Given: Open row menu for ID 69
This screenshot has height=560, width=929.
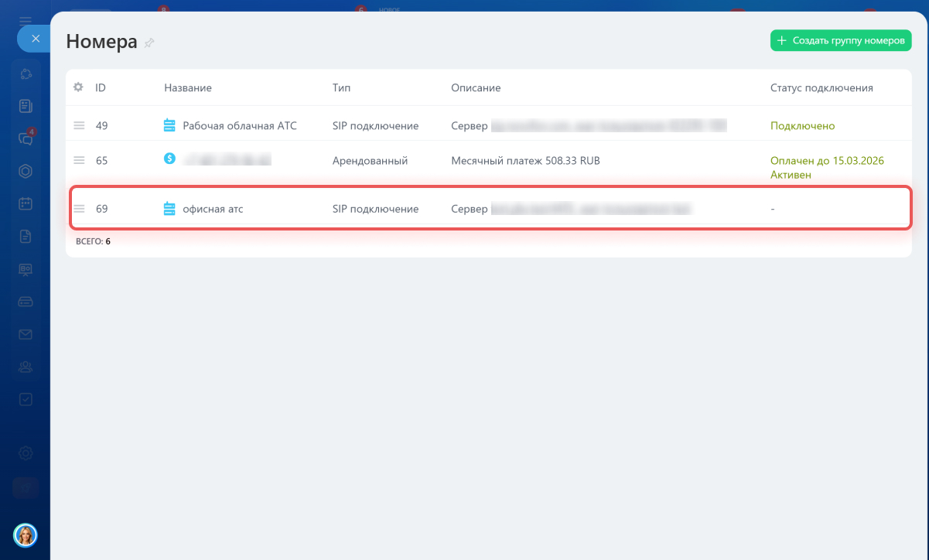Looking at the screenshot, I should pos(79,209).
